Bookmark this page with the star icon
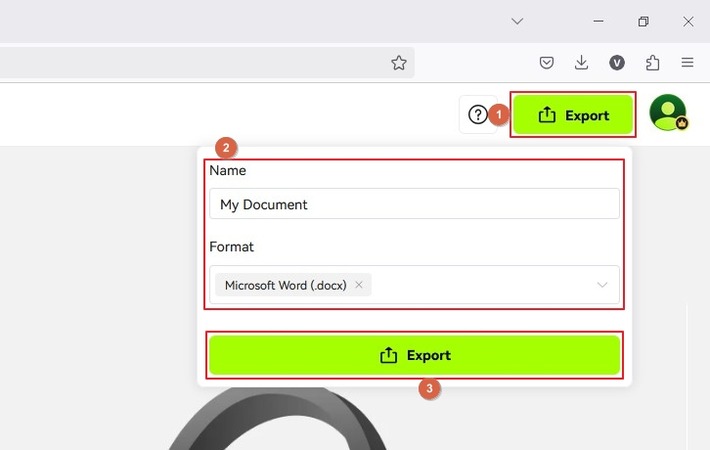710x450 pixels. click(398, 62)
